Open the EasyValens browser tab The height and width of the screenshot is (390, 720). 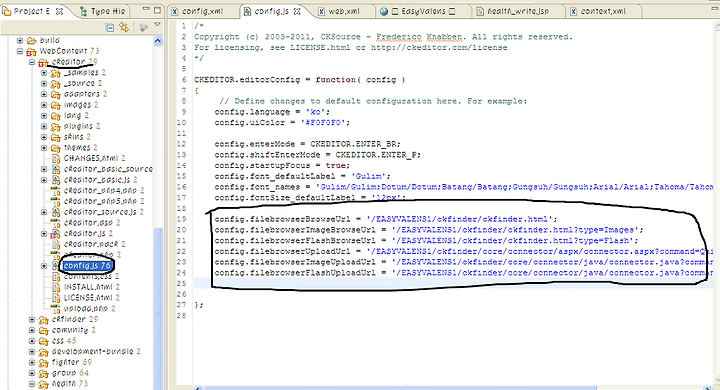click(x=417, y=11)
